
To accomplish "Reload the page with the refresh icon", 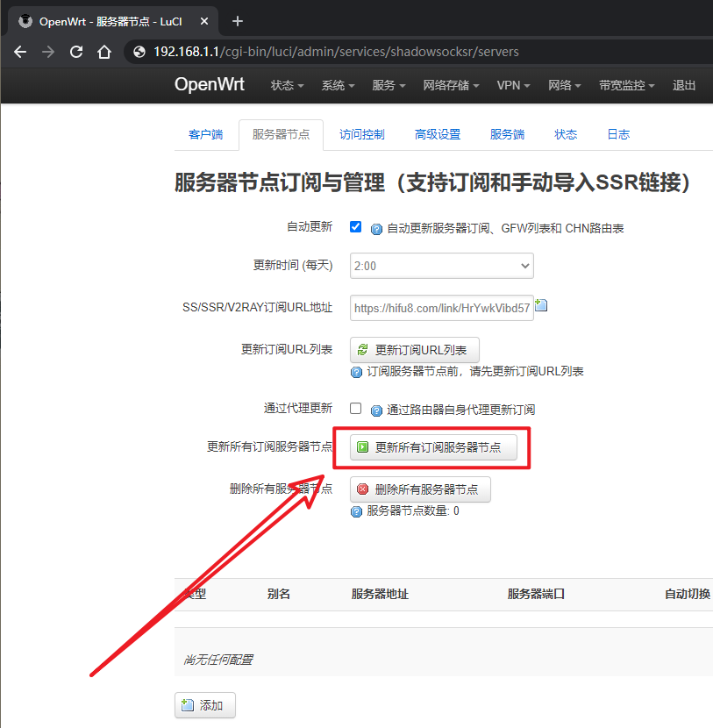I will 76,52.
